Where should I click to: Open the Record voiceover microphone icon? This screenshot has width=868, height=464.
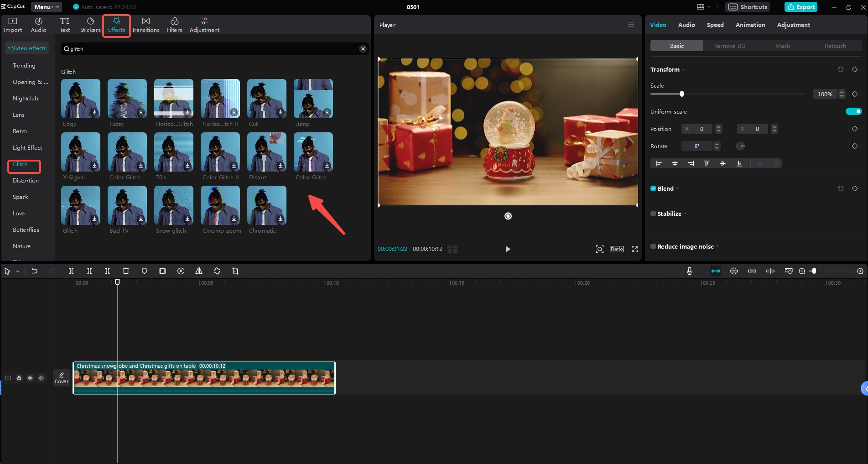689,271
